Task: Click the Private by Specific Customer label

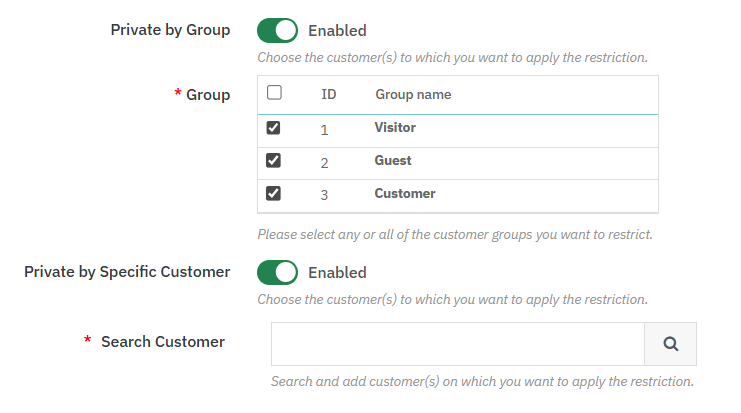Action: tap(127, 272)
